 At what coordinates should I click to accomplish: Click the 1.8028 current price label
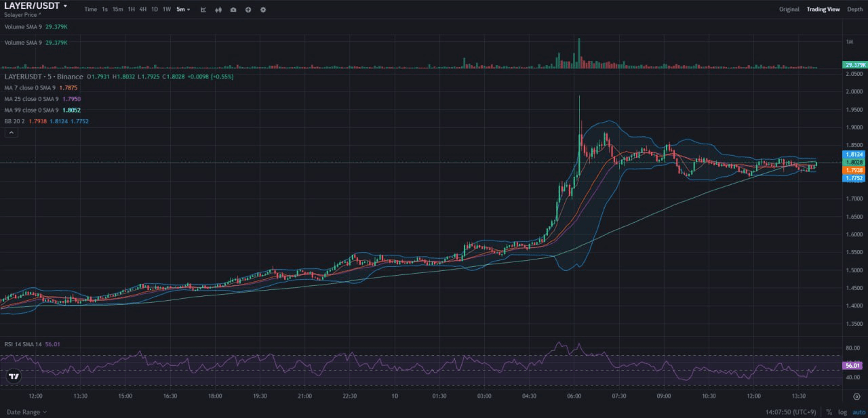[852, 163]
